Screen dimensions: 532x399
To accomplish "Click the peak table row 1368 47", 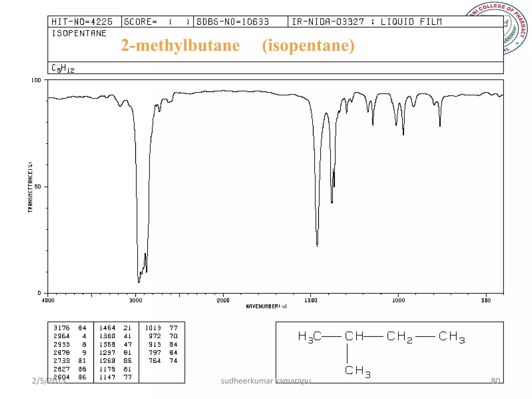I will pos(116,344).
